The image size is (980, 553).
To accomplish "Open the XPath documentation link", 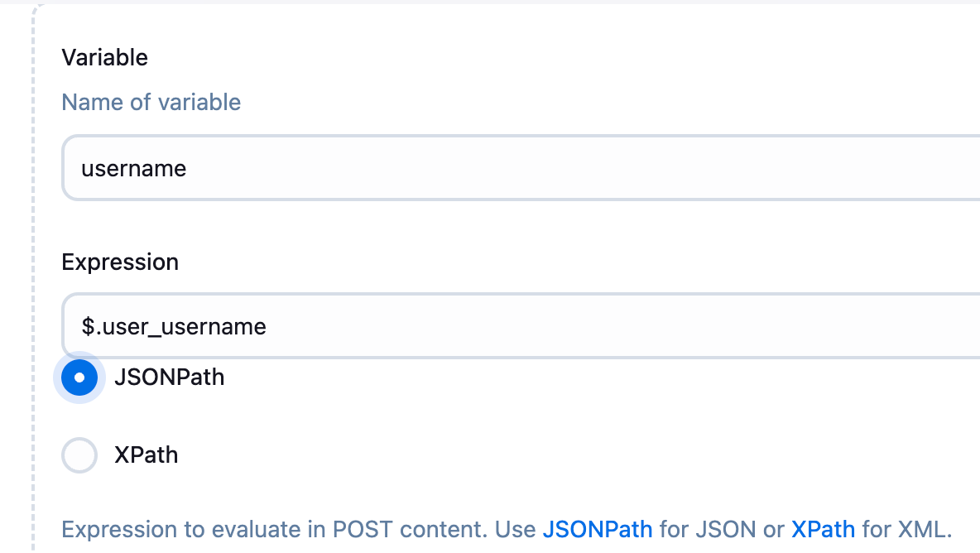I will click(x=823, y=529).
